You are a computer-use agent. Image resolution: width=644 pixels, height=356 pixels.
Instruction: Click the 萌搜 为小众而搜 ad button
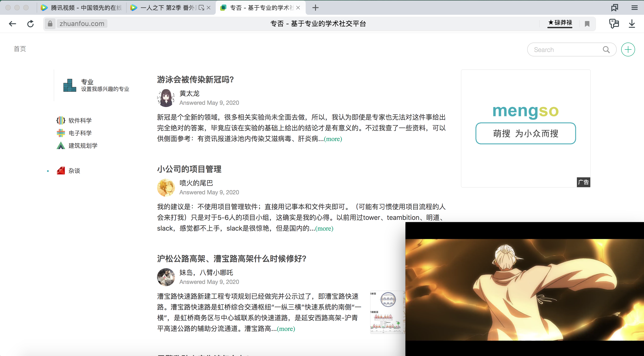coord(525,133)
